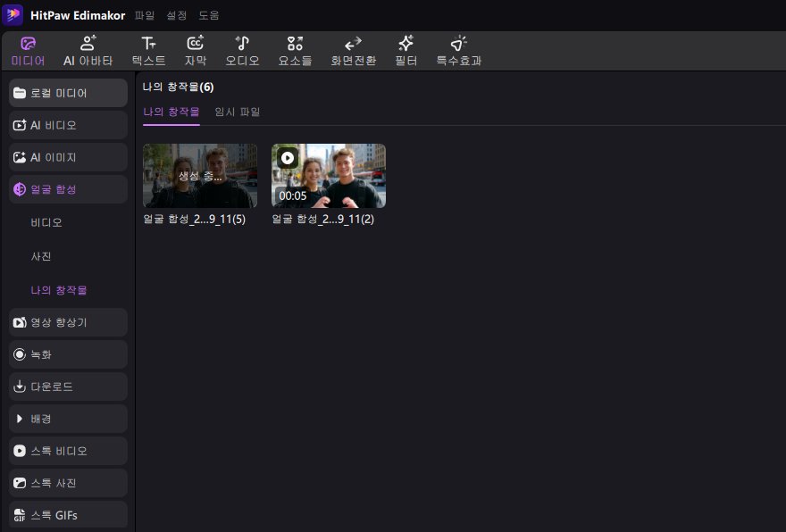Click the AI 이미지 sidebar icon

click(x=20, y=157)
